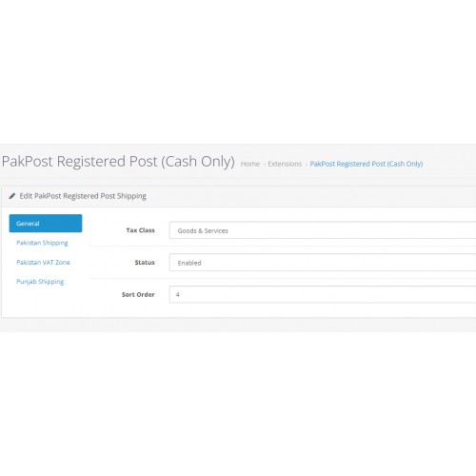Click the Edit PakPost Registered Post Shipping heading
This screenshot has height=476, width=476.
83,196
